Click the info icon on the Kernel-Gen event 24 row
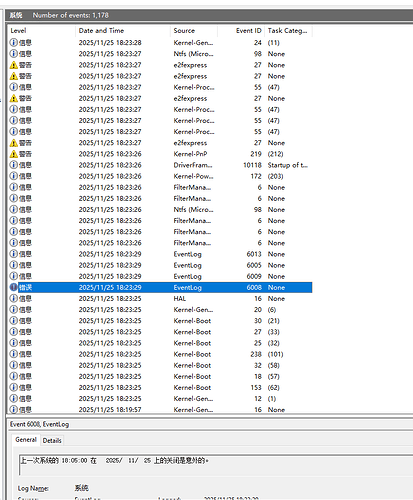Image resolution: width=413 pixels, height=500 pixels. 13,43
